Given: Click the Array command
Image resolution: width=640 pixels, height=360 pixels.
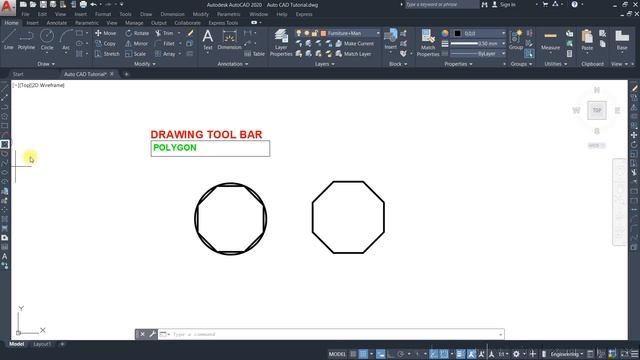Looking at the screenshot, I should 165,54.
